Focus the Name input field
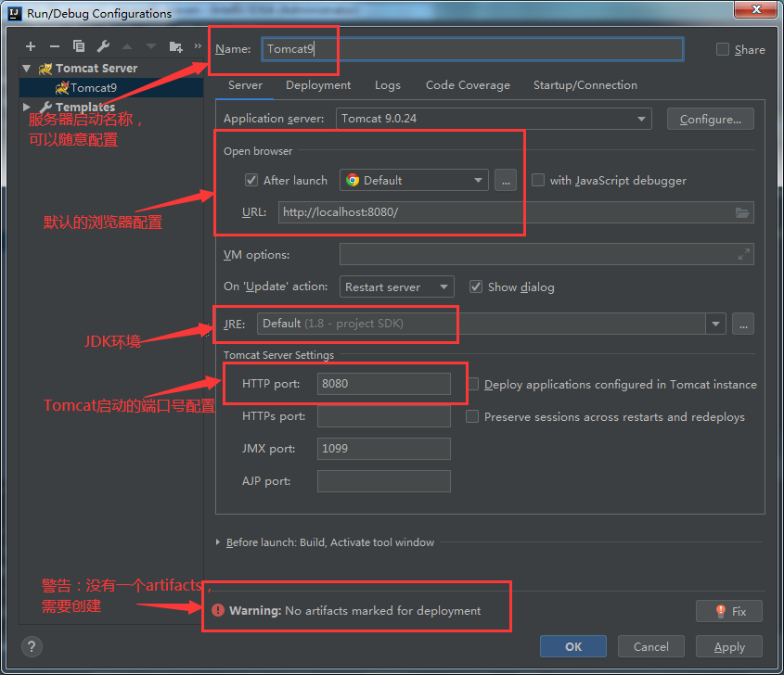Viewport: 784px width, 675px height. [x=472, y=49]
